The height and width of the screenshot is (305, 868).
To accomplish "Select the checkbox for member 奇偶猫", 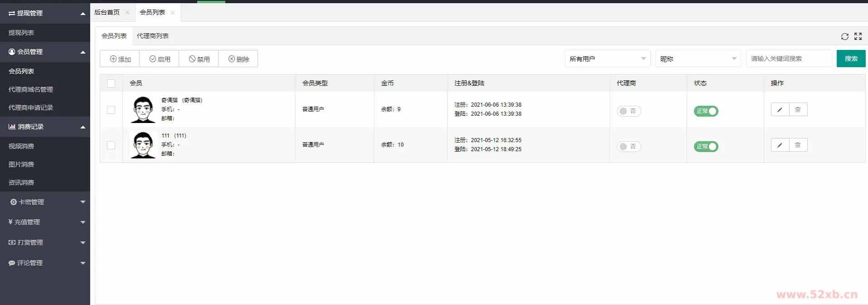I will point(111,110).
